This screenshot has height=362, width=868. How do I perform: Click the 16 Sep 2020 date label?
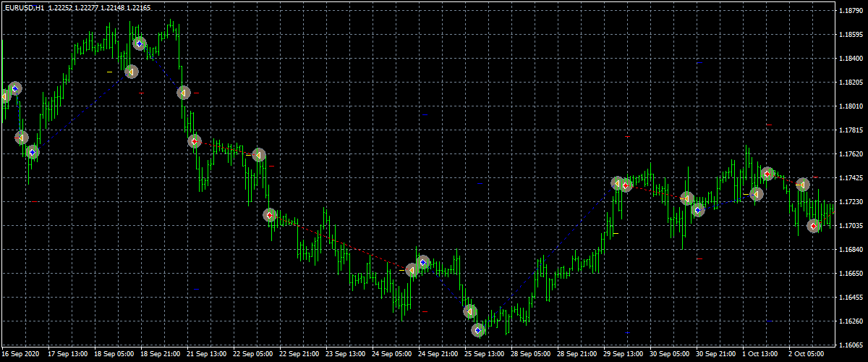pos(21,355)
